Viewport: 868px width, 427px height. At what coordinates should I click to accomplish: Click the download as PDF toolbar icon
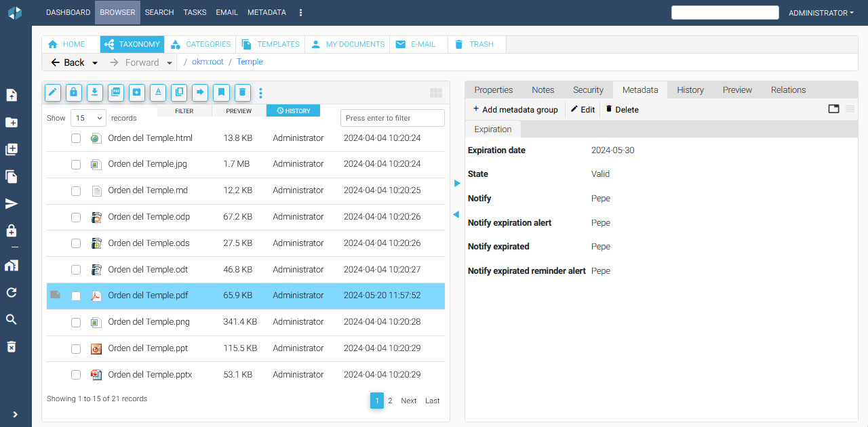[x=116, y=92]
